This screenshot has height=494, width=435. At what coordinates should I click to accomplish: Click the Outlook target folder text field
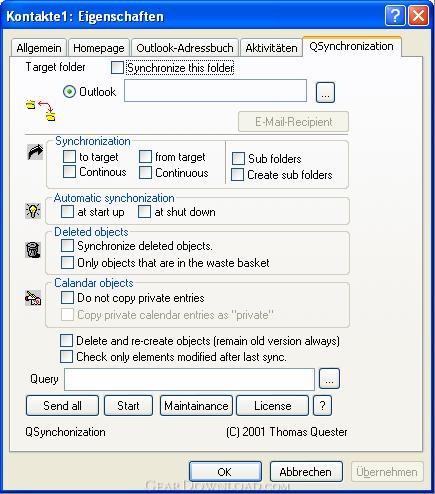coord(215,91)
